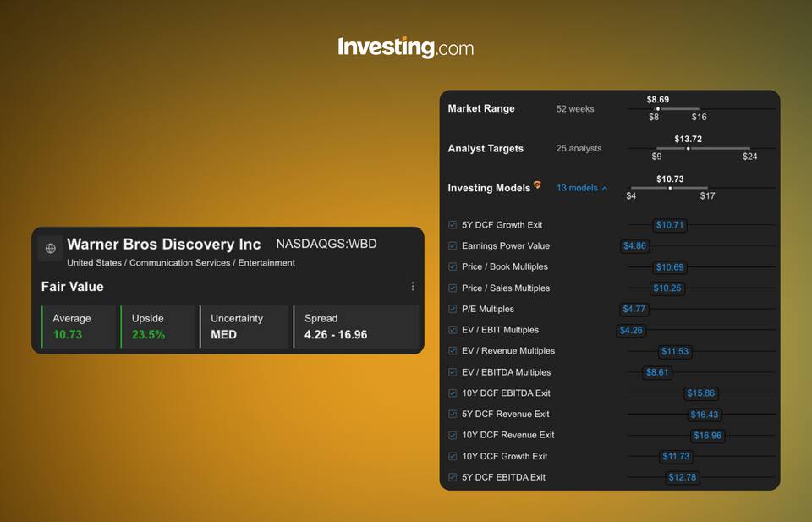Click the Market Range label
812x522 pixels.
pos(481,109)
